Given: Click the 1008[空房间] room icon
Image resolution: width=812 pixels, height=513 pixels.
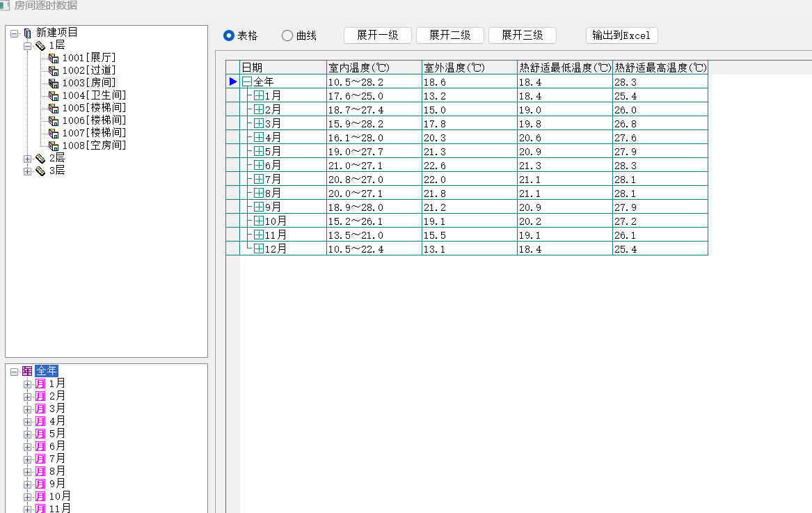Looking at the screenshot, I should coord(54,145).
